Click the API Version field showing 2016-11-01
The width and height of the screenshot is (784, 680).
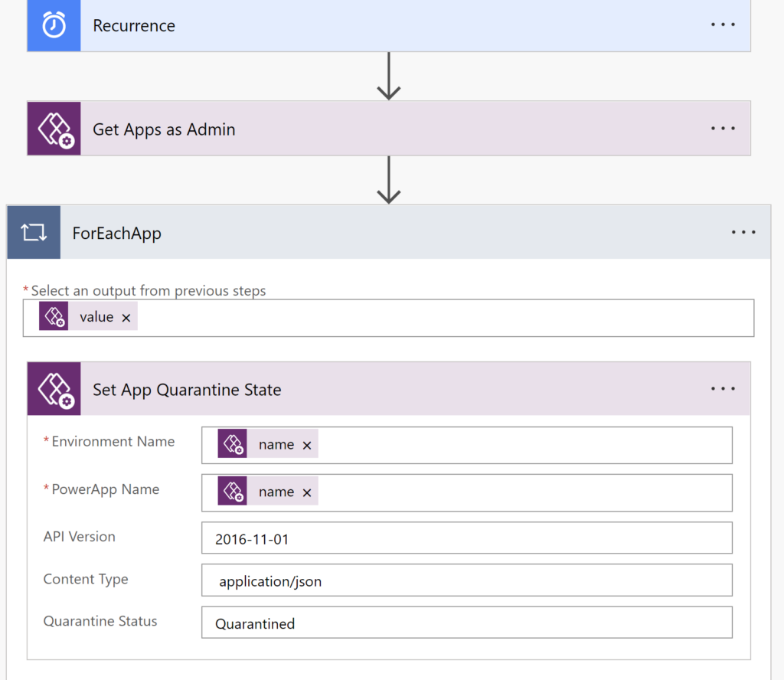(467, 538)
